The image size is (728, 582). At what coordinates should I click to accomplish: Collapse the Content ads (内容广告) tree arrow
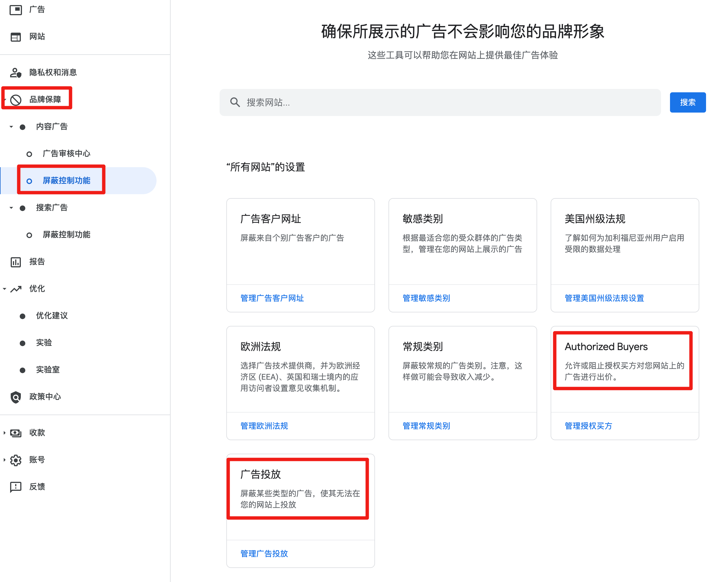(x=11, y=127)
